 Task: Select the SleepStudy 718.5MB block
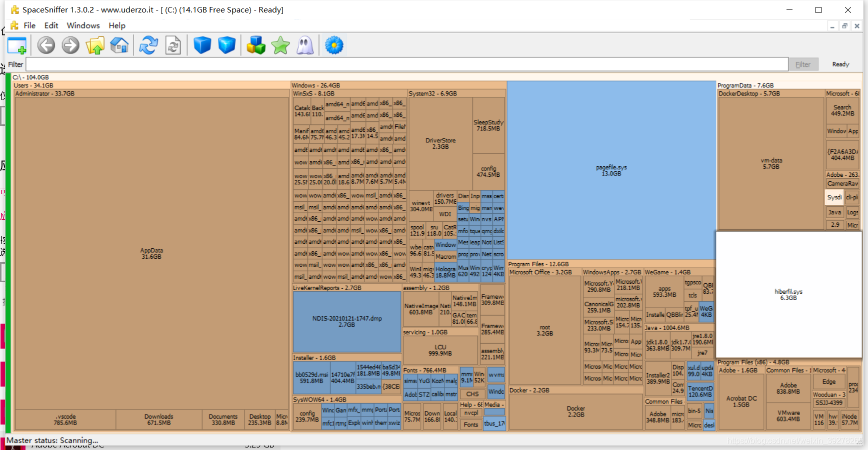pyautogui.click(x=488, y=125)
